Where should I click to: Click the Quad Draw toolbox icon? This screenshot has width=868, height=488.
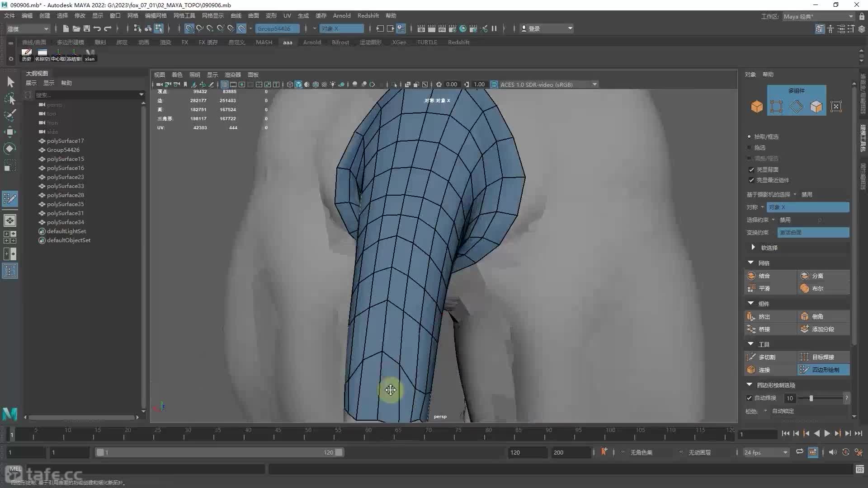(10, 198)
